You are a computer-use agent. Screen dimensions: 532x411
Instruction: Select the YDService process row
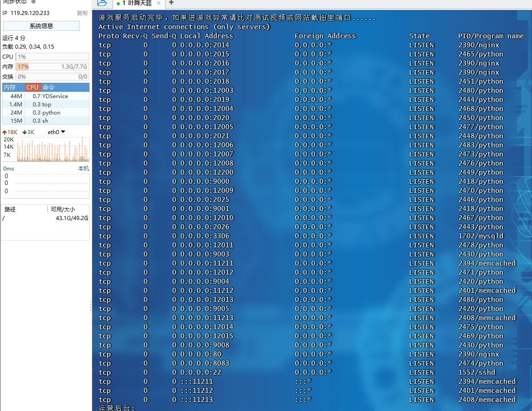click(x=46, y=96)
